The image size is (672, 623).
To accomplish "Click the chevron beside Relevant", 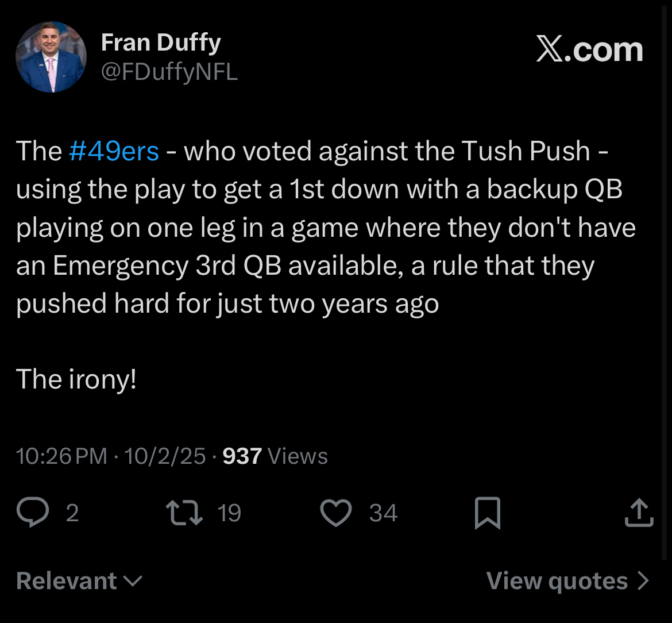I will click(133, 581).
